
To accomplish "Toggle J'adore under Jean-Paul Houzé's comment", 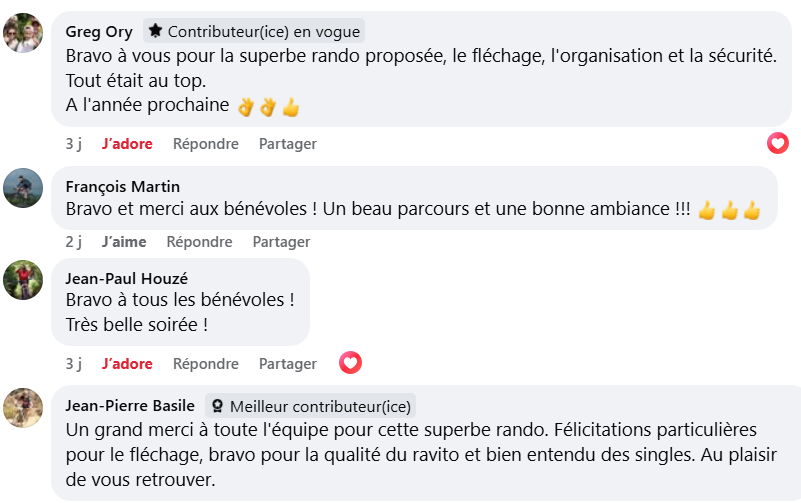I will [x=127, y=364].
